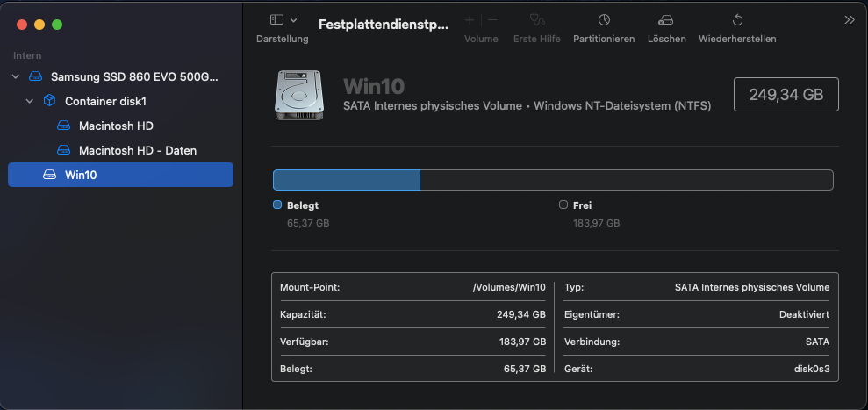This screenshot has height=410, width=868.
Task: Click the Mount-Point label
Action: pyautogui.click(x=310, y=288)
